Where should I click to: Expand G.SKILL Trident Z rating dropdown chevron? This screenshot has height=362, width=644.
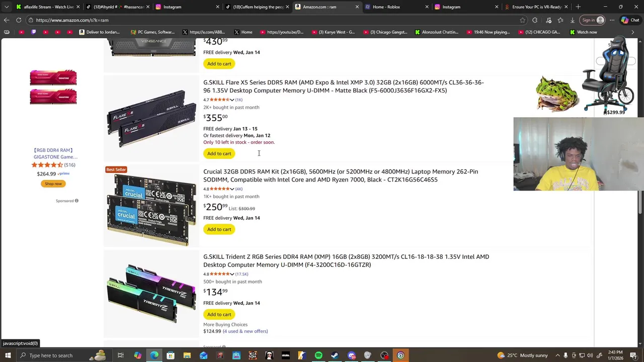pyautogui.click(x=232, y=274)
